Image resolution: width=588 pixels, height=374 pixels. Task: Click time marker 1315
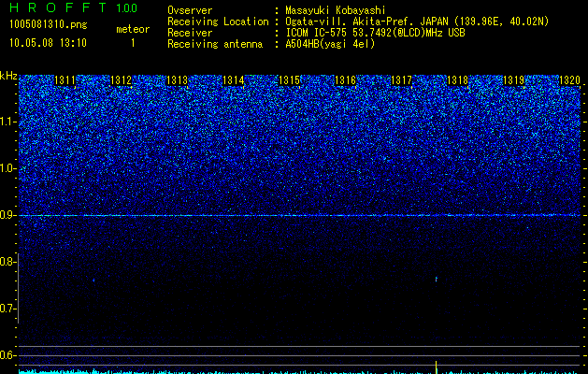pyautogui.click(x=289, y=80)
